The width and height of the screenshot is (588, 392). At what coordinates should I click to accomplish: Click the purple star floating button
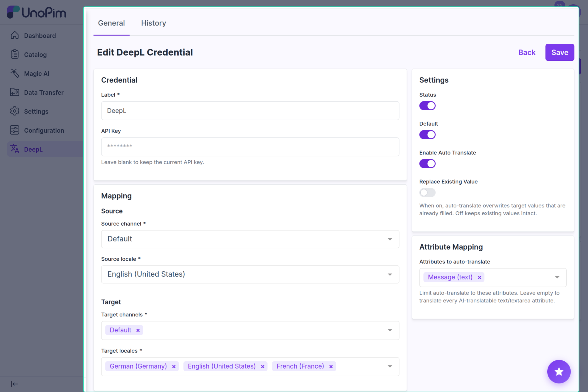click(559, 372)
